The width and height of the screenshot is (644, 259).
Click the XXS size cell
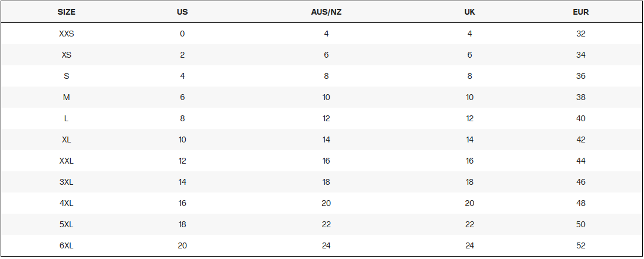coord(67,34)
